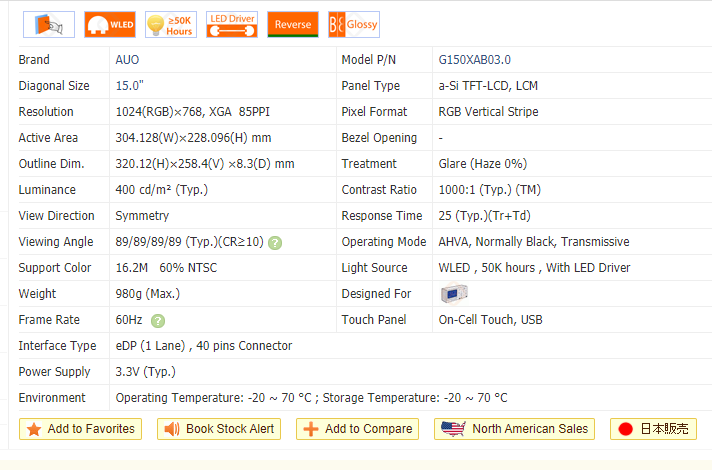712x470 pixels.
Task: Open the Viewing Angle help question mark
Action: pyautogui.click(x=275, y=243)
